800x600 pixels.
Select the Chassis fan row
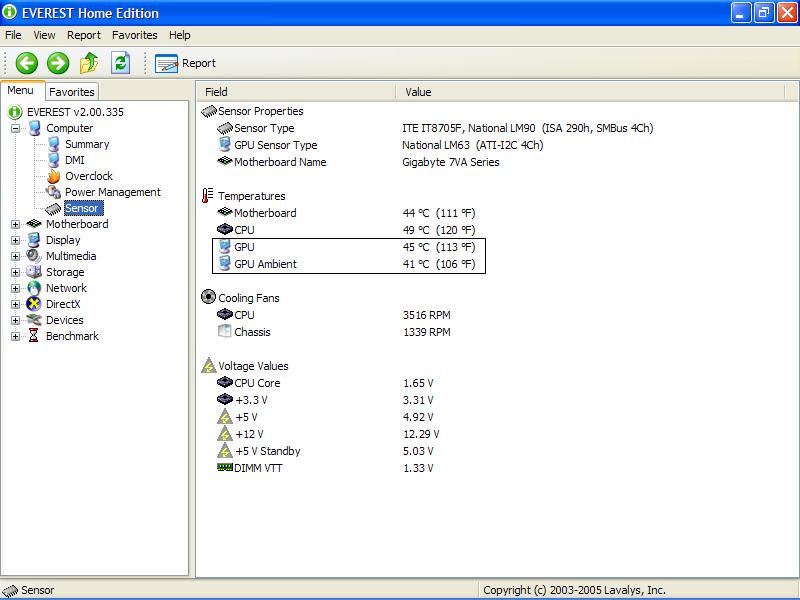(334, 332)
